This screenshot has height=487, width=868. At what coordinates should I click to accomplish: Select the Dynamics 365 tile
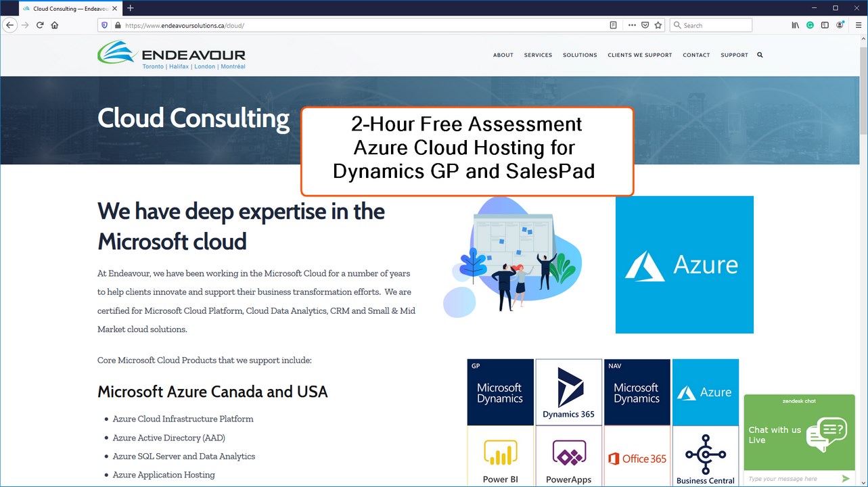pos(568,392)
